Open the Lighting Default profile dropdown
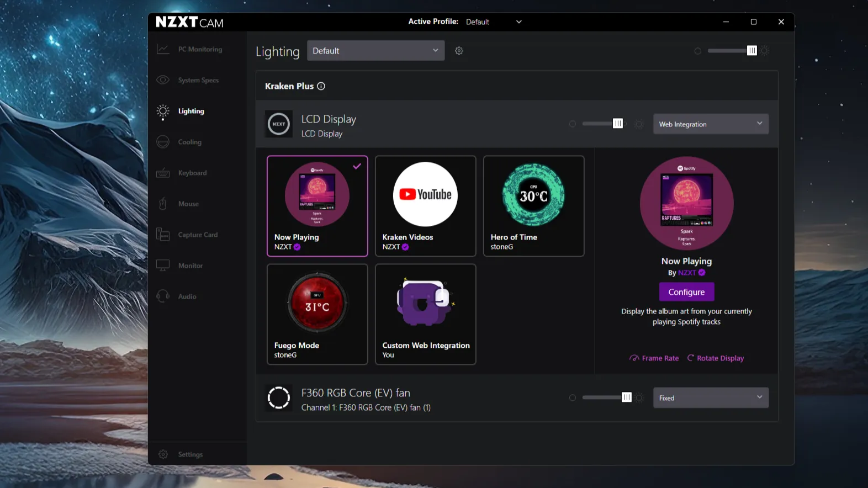 pyautogui.click(x=375, y=51)
